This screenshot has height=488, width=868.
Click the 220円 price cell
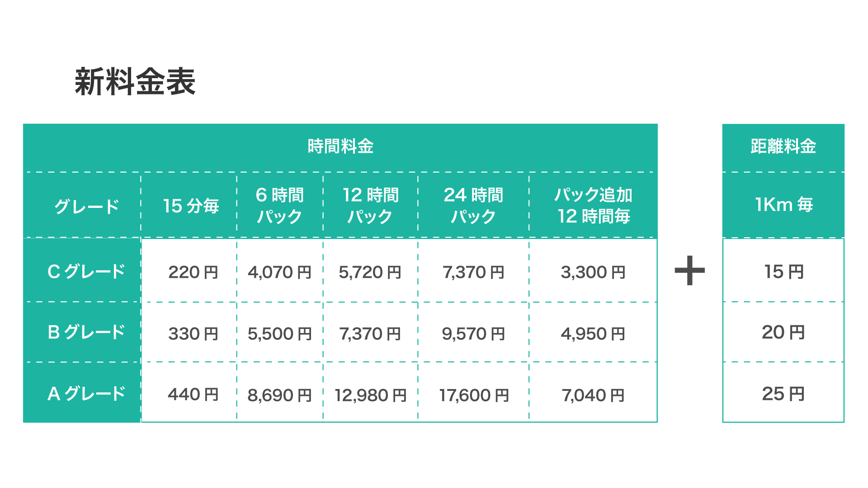193,272
